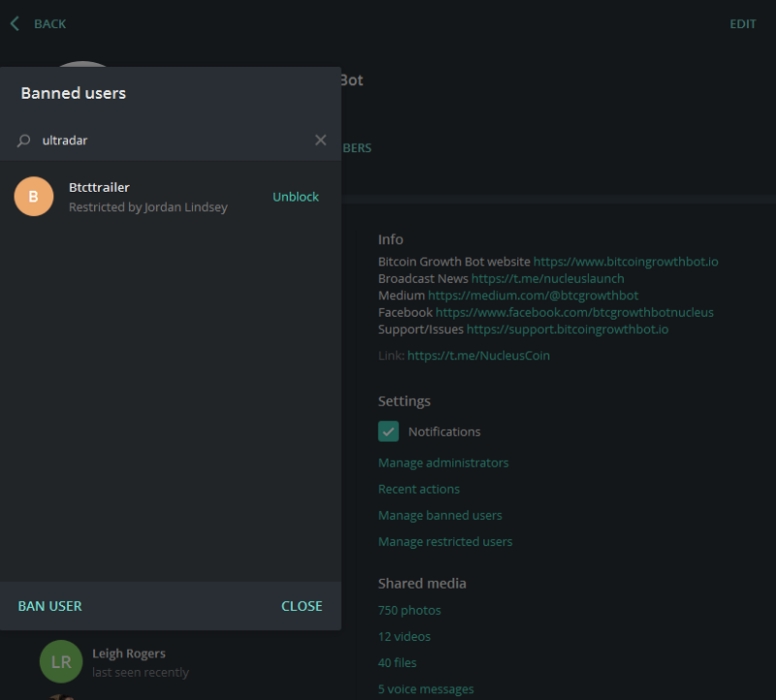Unblock Btcttrailer
This screenshot has width=776, height=700.
296,197
